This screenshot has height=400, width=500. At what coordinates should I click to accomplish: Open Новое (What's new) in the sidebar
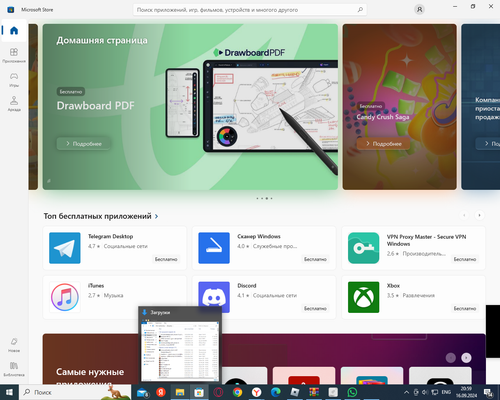pyautogui.click(x=14, y=345)
